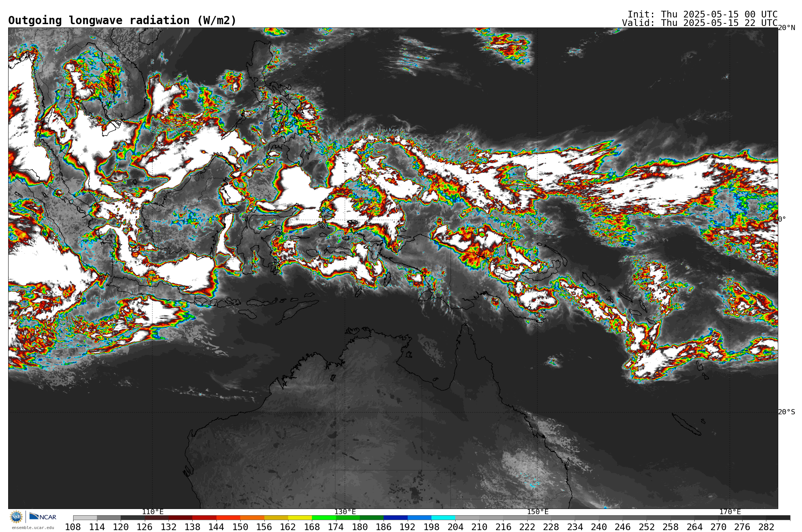This screenshot has width=802, height=532.
Task: Click the colorbar tick label 150
Action: [x=240, y=527]
